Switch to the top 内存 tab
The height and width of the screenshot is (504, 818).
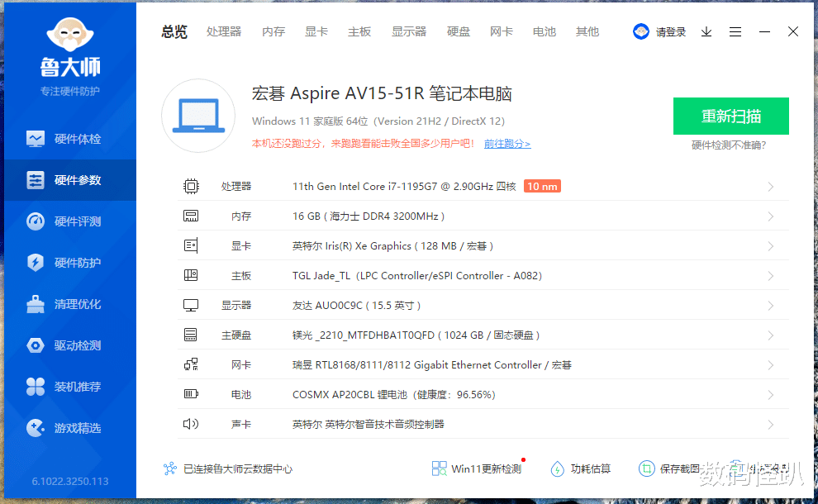[273, 32]
